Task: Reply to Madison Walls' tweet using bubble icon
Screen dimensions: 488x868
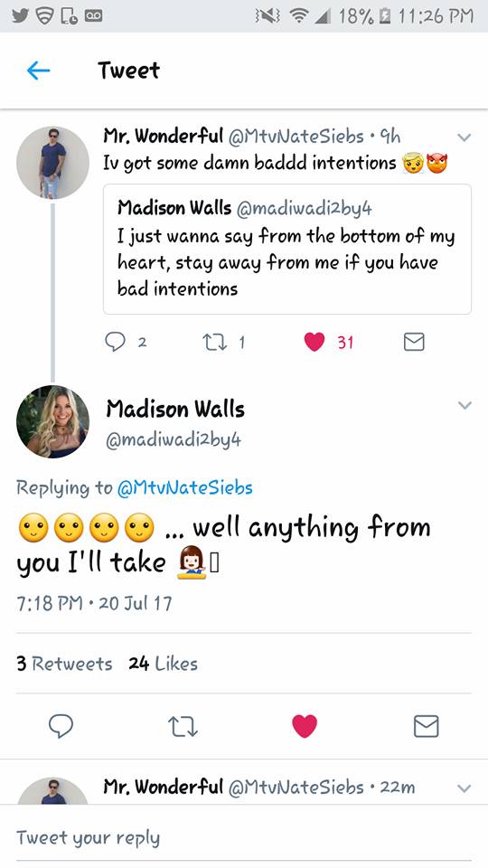Action: [x=61, y=726]
